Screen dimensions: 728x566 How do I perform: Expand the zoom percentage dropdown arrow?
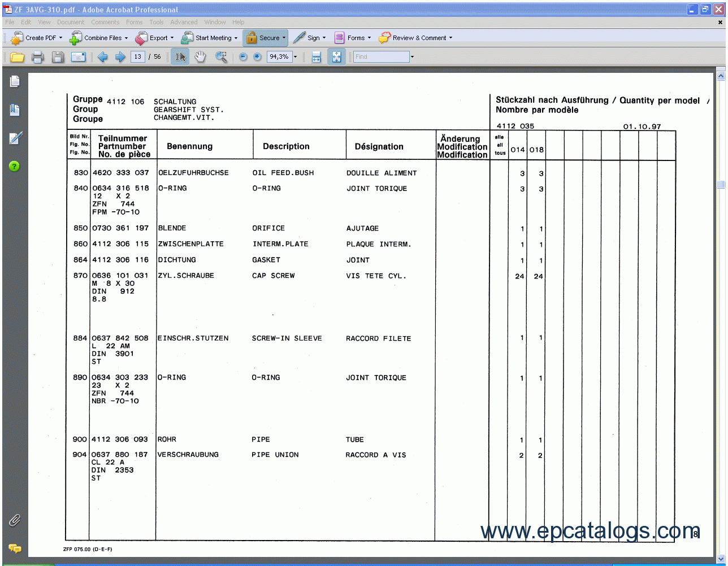pos(295,57)
